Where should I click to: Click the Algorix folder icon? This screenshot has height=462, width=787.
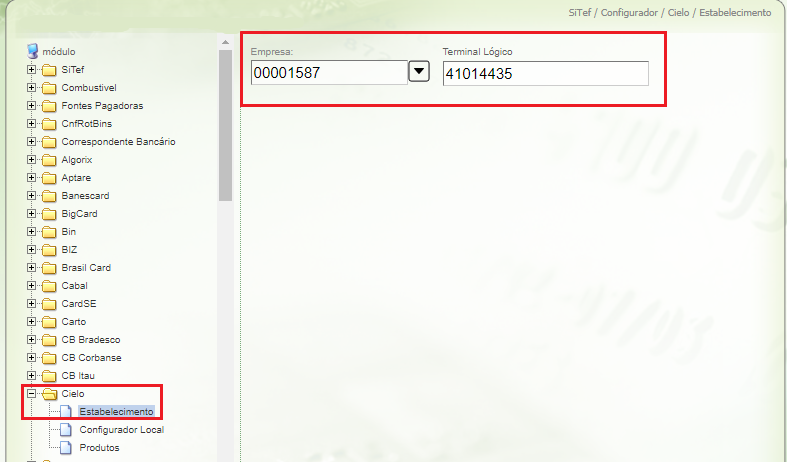click(x=49, y=160)
